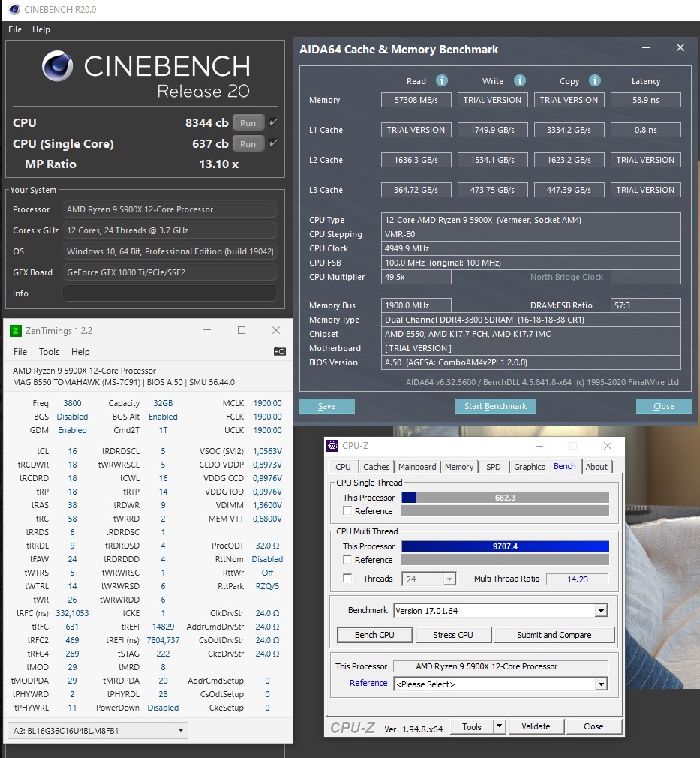Enable Reference checkbox under CPU Multi Thread
The height and width of the screenshot is (758, 700).
(347, 559)
